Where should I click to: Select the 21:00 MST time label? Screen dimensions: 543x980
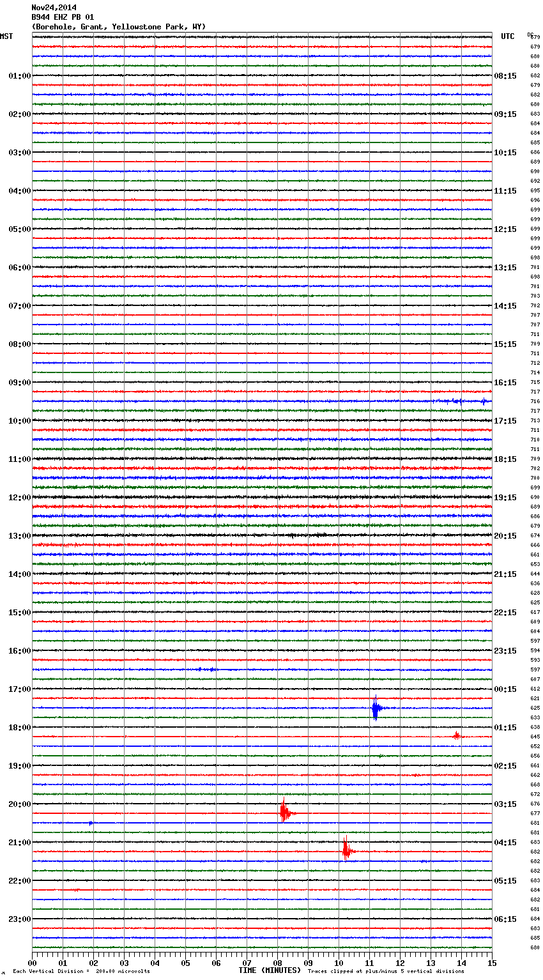coord(20,843)
